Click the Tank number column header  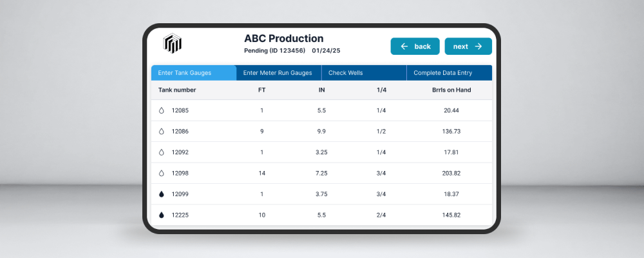tap(177, 90)
